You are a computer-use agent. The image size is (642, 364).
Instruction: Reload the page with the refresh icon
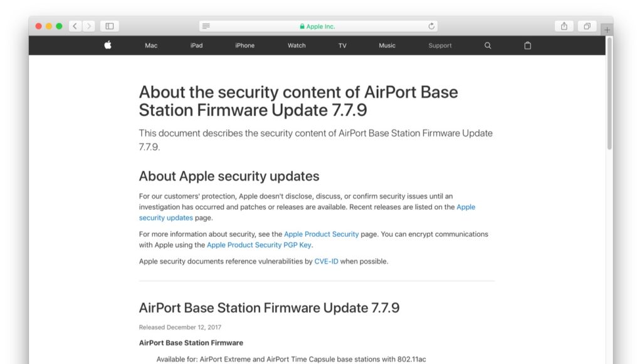[x=431, y=26]
